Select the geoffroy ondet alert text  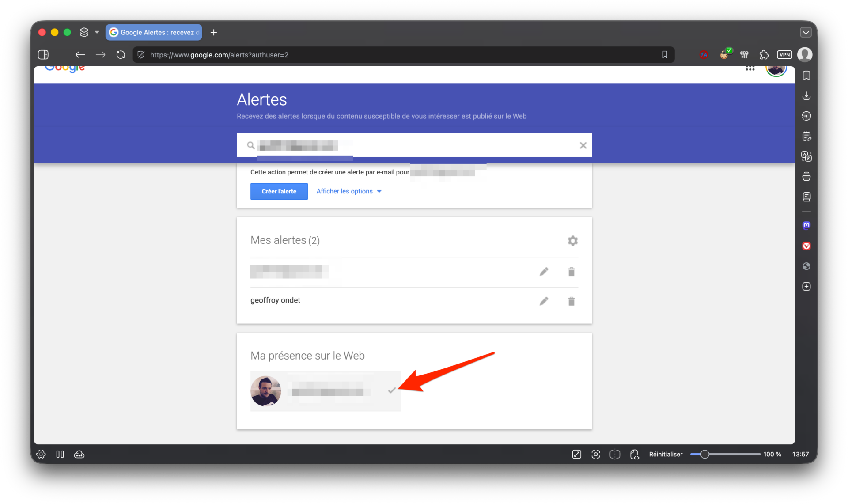(275, 300)
